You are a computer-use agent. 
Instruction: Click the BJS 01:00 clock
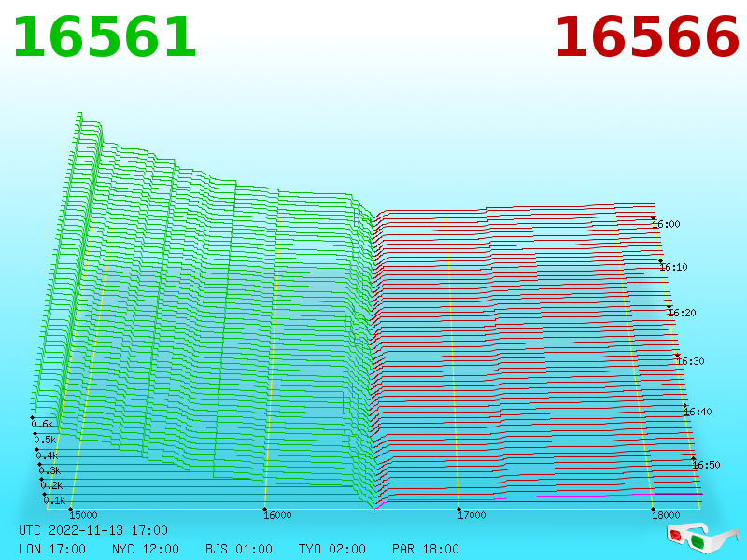click(239, 549)
